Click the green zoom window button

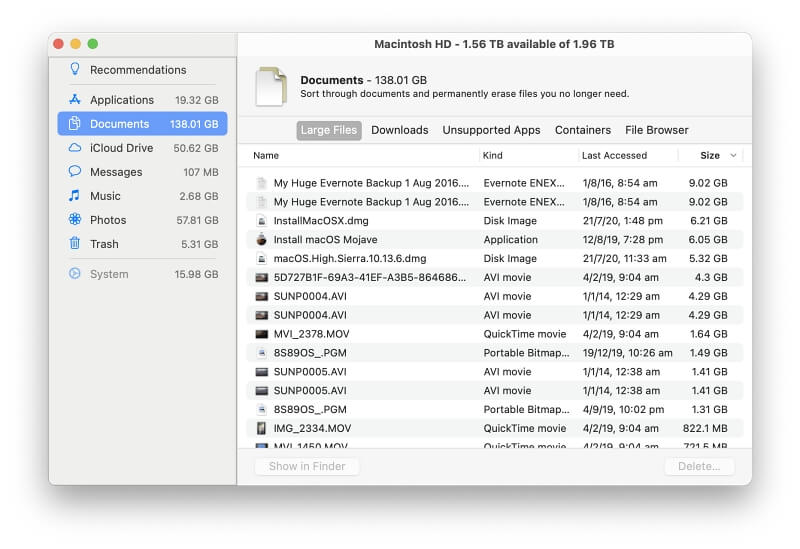(92, 44)
